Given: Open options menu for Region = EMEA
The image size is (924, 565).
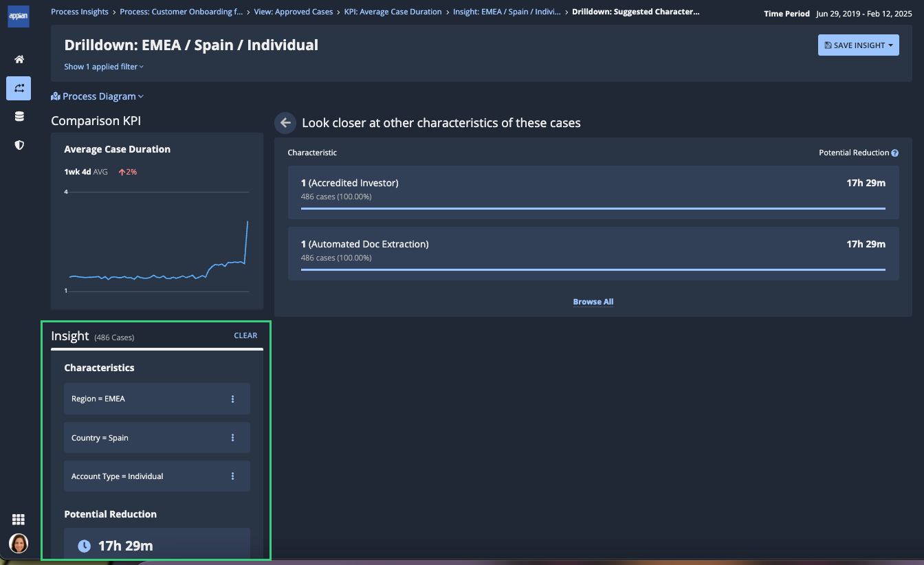Looking at the screenshot, I should point(232,399).
